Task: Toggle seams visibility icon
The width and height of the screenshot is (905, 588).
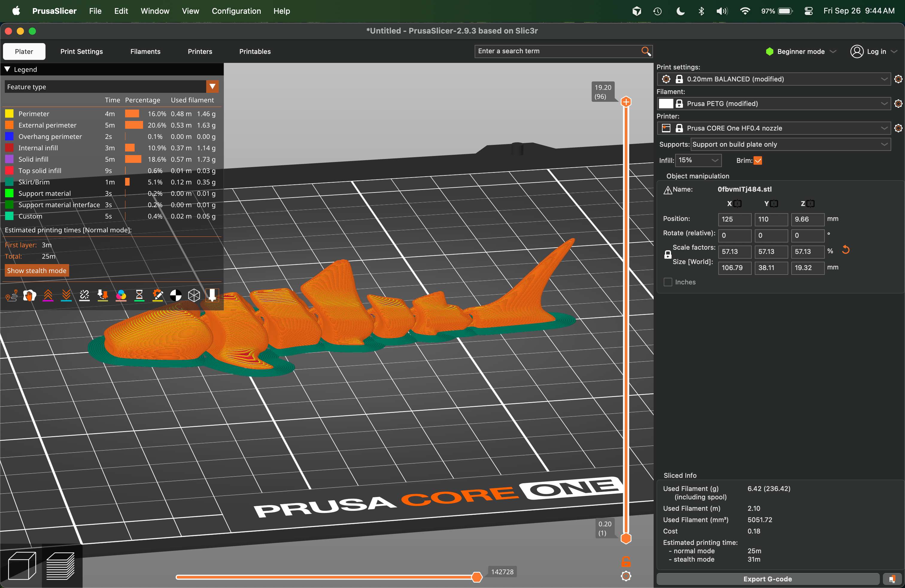Action: pyautogui.click(x=84, y=295)
